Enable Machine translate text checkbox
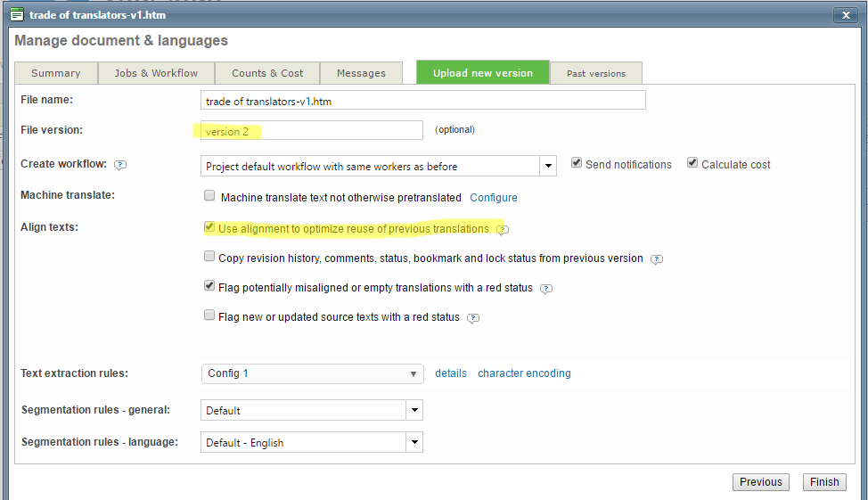 [209, 197]
